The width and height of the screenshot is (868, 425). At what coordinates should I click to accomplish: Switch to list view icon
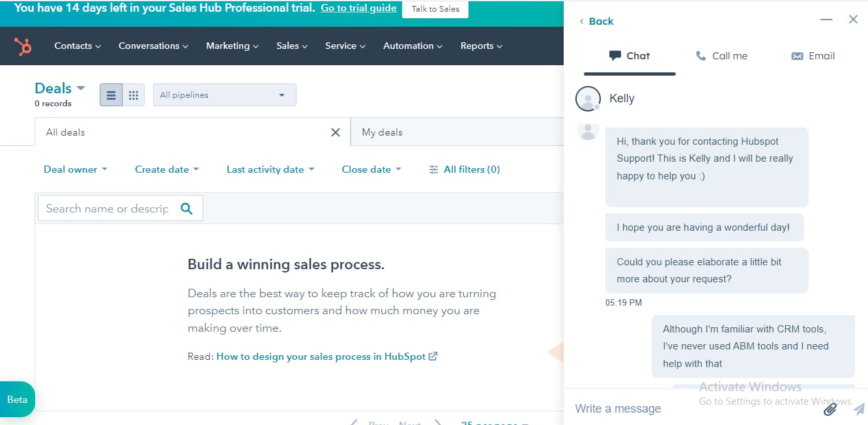click(x=111, y=95)
